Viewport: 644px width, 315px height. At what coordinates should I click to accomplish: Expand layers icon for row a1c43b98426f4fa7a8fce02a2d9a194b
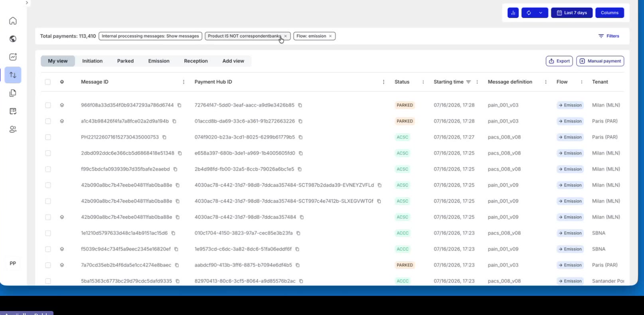62,121
